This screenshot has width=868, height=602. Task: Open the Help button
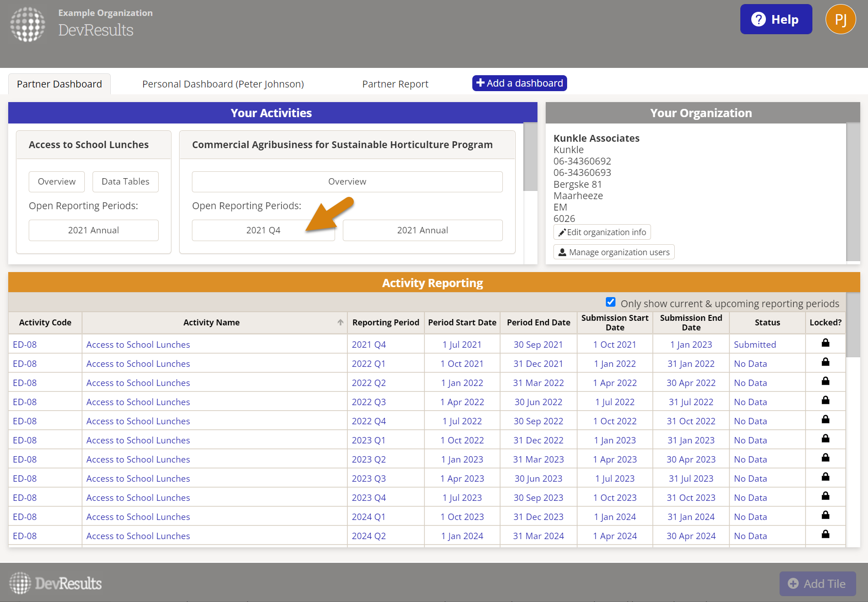pyautogui.click(x=775, y=20)
